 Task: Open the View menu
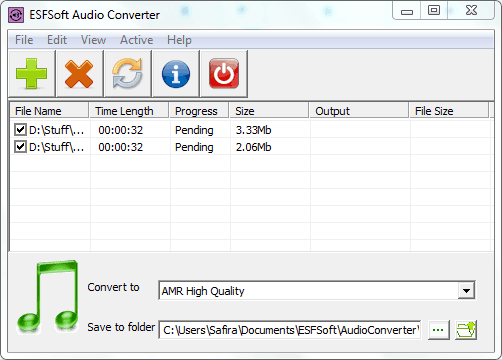click(93, 40)
